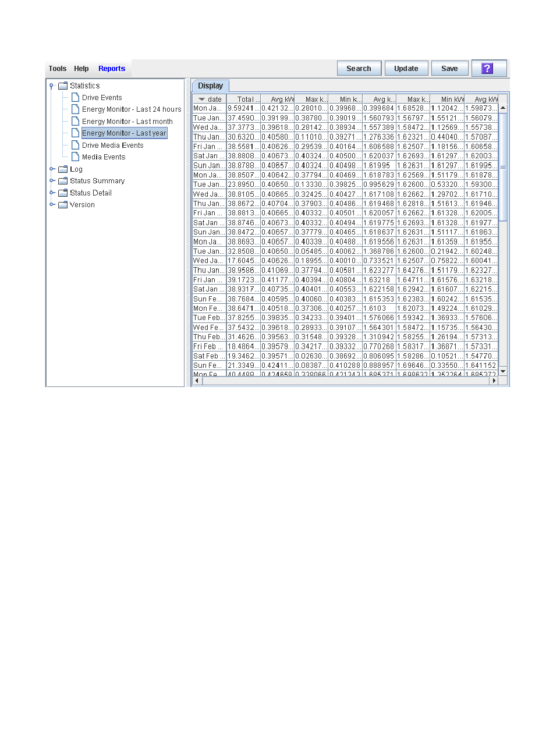Screen dimensions: 553x756
Task: Click the cell 1.641152
Action: 481,365
